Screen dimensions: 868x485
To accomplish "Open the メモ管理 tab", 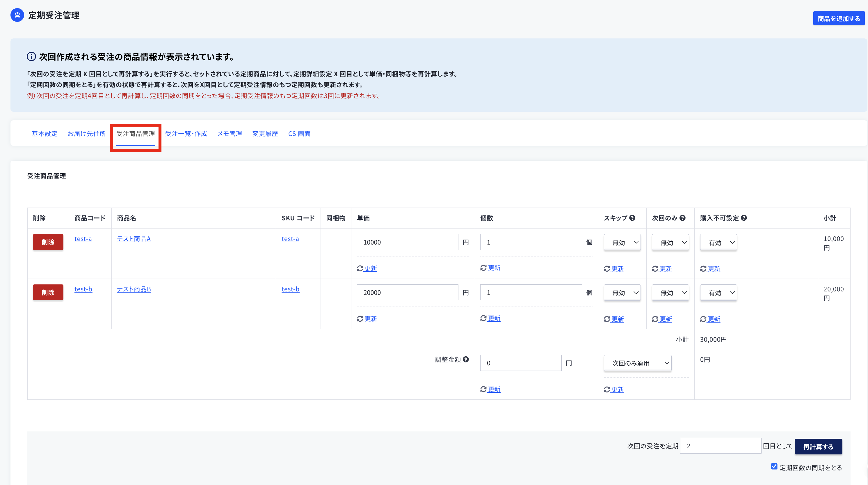I will [x=230, y=134].
